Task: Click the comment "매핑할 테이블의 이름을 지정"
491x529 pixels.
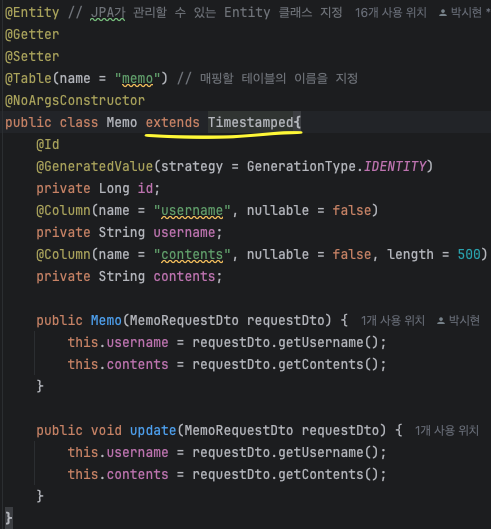Action: (x=279, y=79)
